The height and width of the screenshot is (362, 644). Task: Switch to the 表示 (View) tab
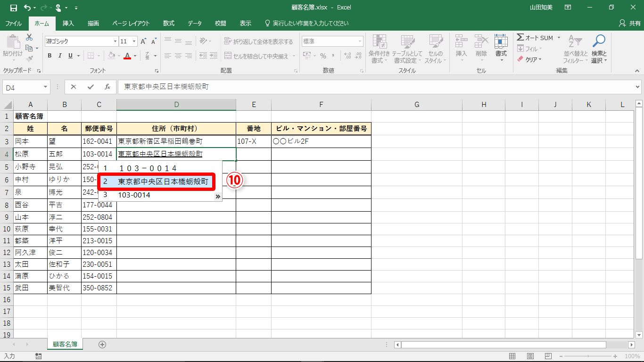click(x=245, y=24)
